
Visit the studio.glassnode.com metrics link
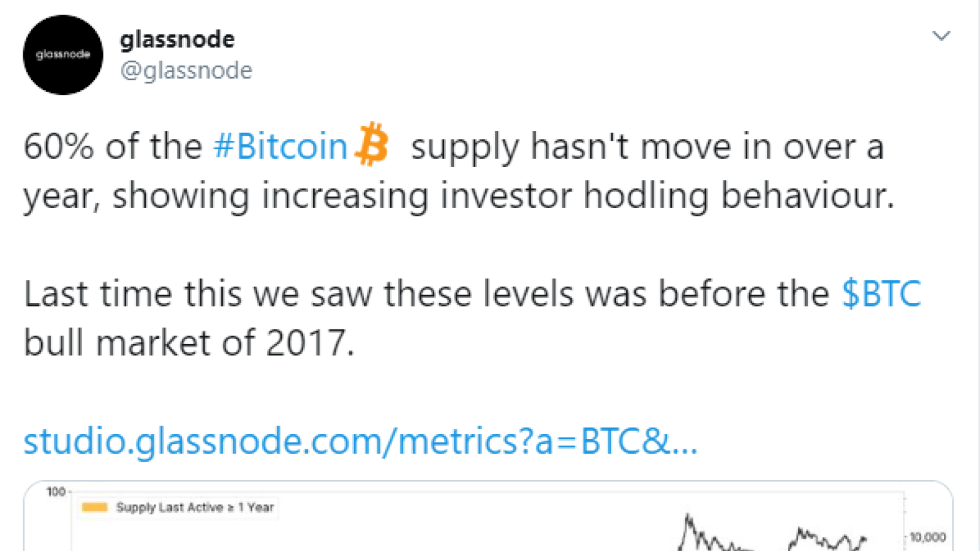pyautogui.click(x=361, y=441)
